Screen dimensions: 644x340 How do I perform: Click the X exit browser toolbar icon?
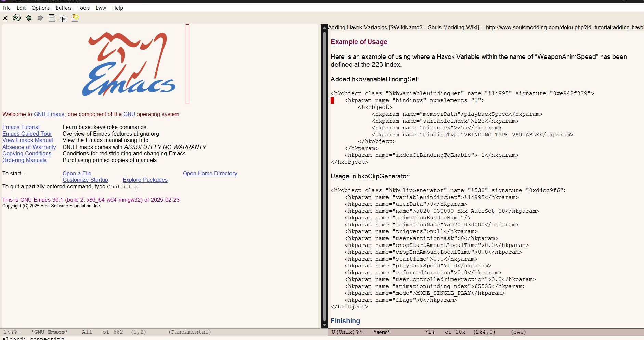5,18
